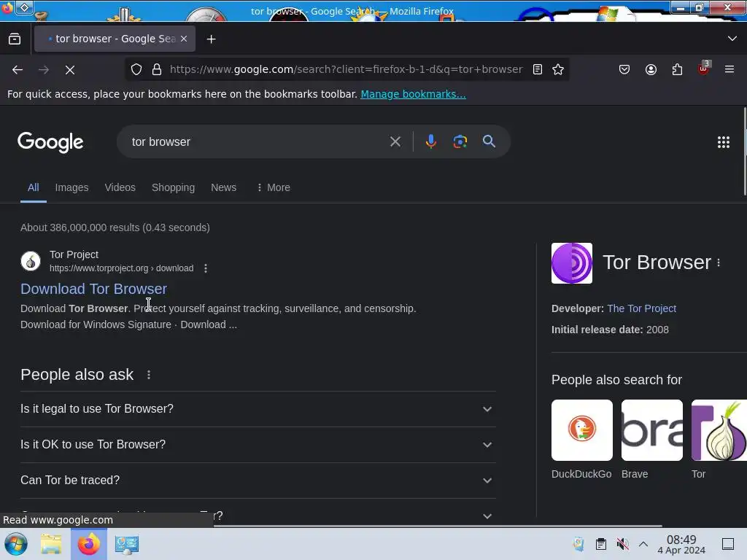This screenshot has height=560, width=747.
Task: Open "The Tor Project" developer link
Action: point(641,308)
